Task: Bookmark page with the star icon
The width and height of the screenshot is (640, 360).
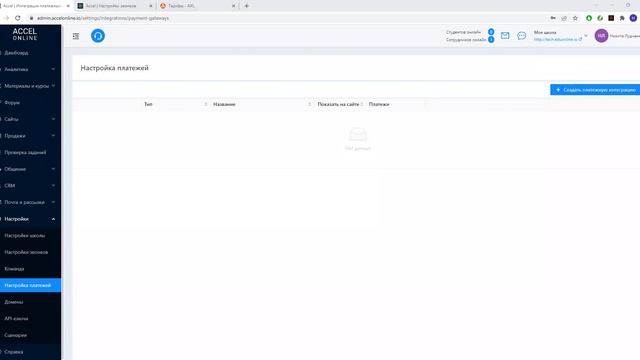Action: coord(576,18)
